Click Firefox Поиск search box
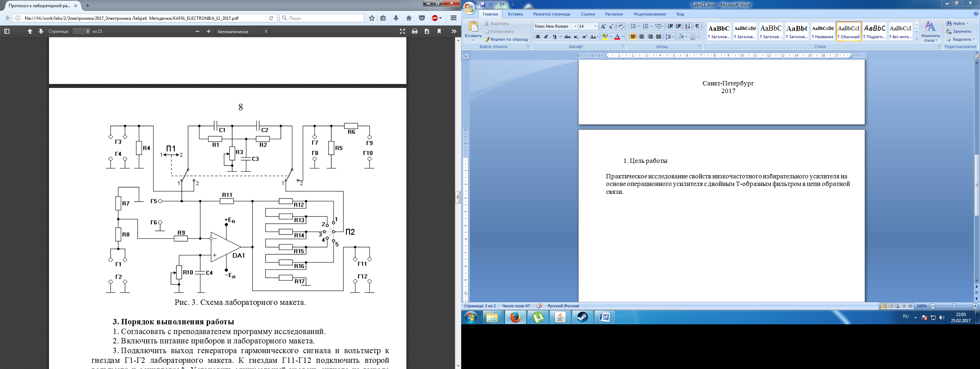980x369 pixels. [x=322, y=18]
